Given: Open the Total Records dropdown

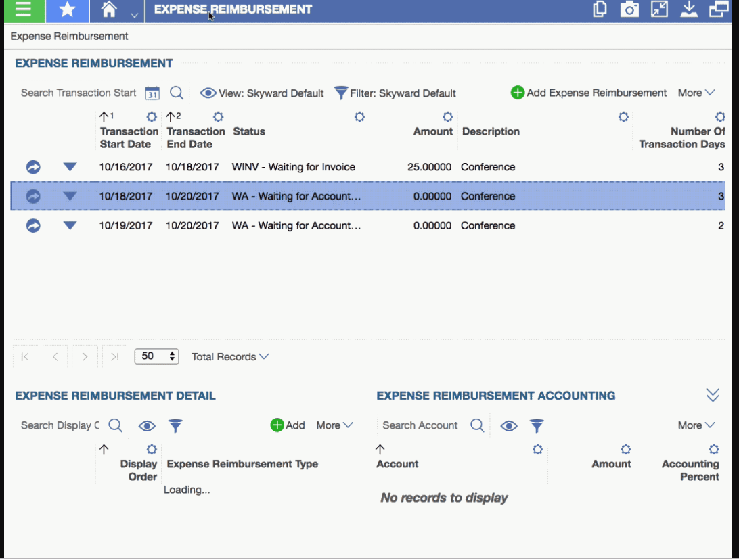Looking at the screenshot, I should pos(230,356).
